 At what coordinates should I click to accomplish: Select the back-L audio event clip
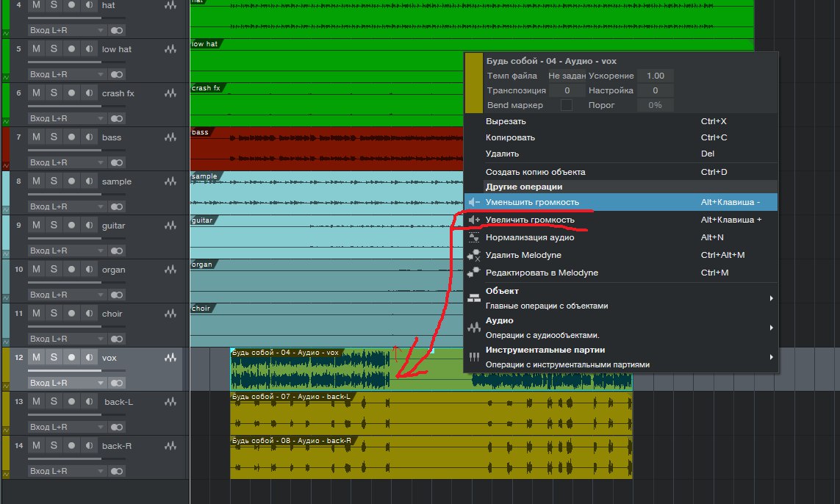[x=431, y=414]
